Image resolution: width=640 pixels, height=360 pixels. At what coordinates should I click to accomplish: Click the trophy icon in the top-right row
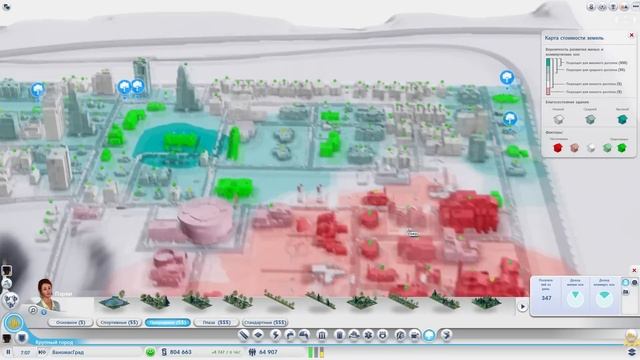click(x=613, y=7)
